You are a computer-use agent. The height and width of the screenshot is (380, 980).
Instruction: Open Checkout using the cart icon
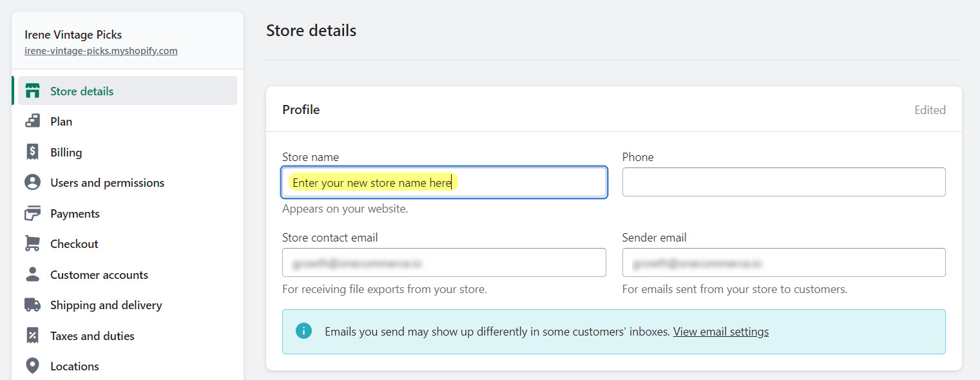(x=32, y=243)
